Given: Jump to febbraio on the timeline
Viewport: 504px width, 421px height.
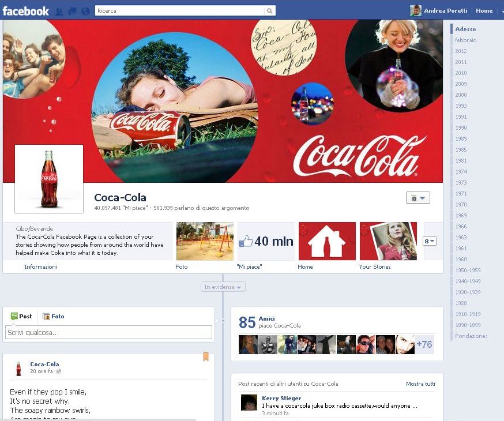Looking at the screenshot, I should point(466,40).
